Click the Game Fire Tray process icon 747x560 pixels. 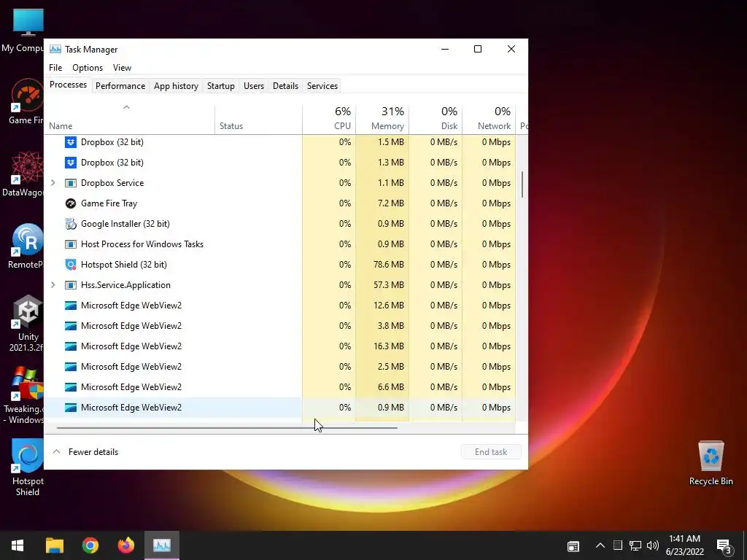[71, 203]
